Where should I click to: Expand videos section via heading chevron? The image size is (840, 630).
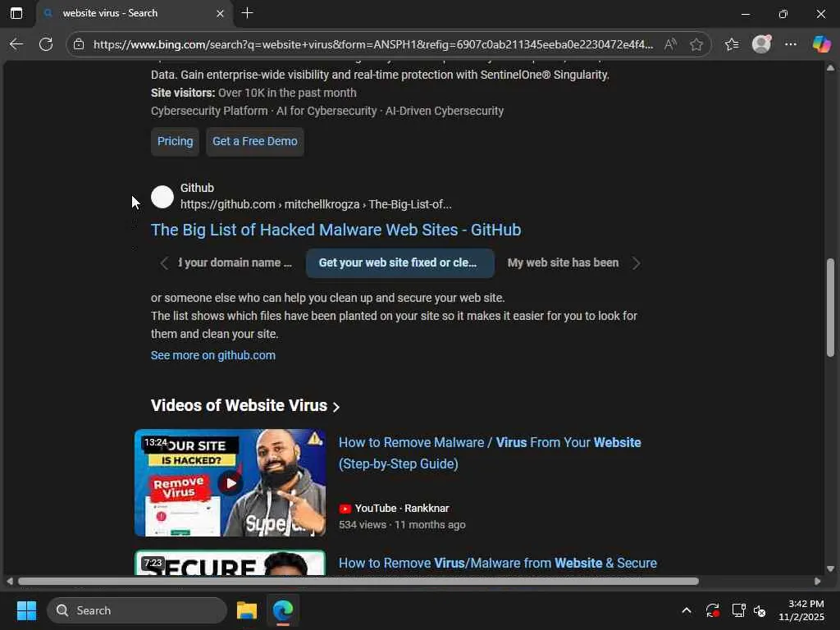336,407
